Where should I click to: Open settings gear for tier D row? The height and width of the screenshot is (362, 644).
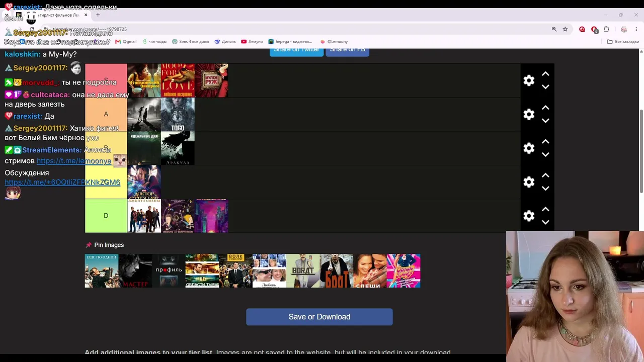pos(529,216)
